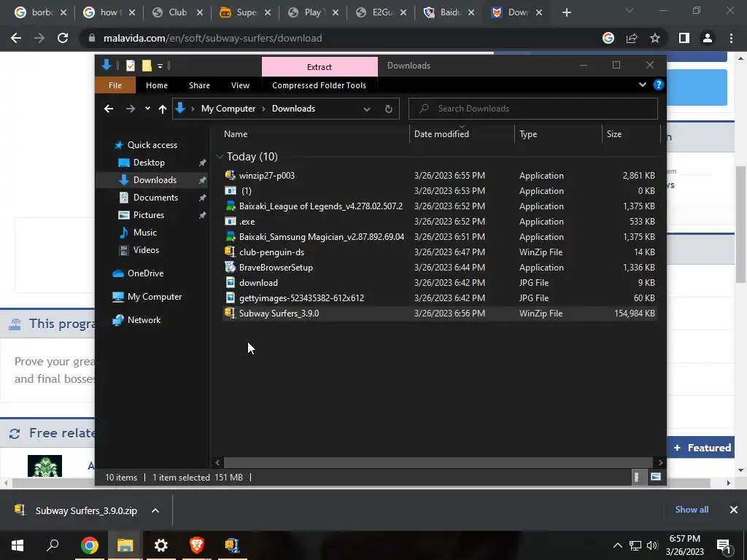747x560 pixels.
Task: Open Brave browser from taskbar
Action: 197,545
